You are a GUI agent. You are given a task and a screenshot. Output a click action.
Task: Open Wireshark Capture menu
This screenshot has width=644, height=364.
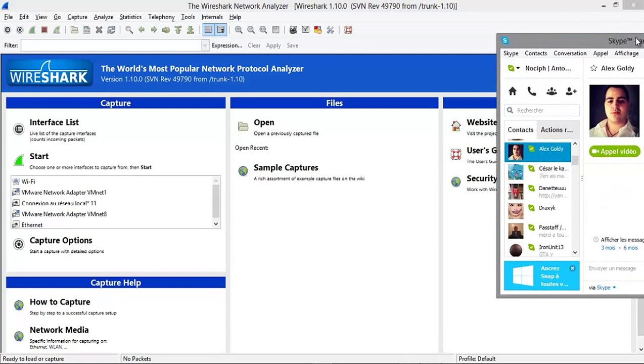[x=77, y=17]
